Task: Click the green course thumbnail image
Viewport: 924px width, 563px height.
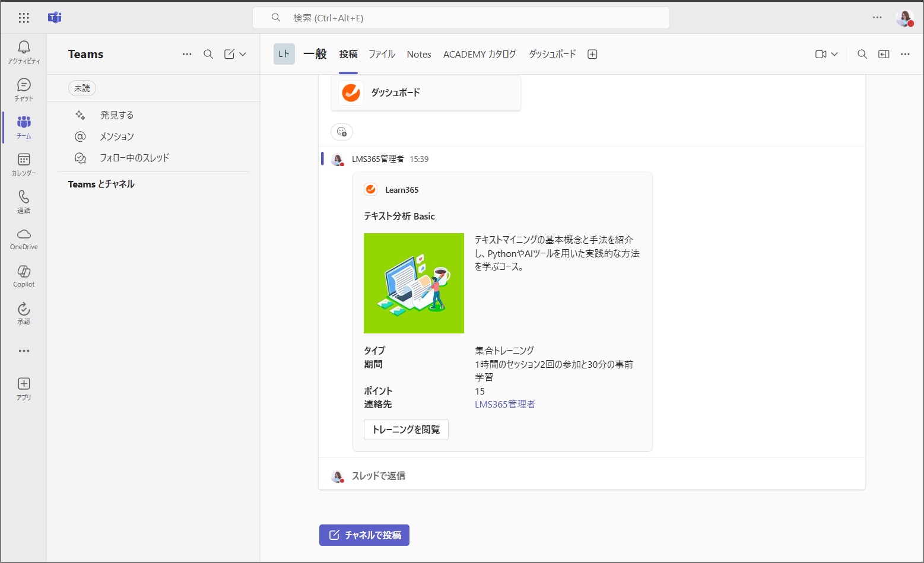Action: pyautogui.click(x=414, y=283)
